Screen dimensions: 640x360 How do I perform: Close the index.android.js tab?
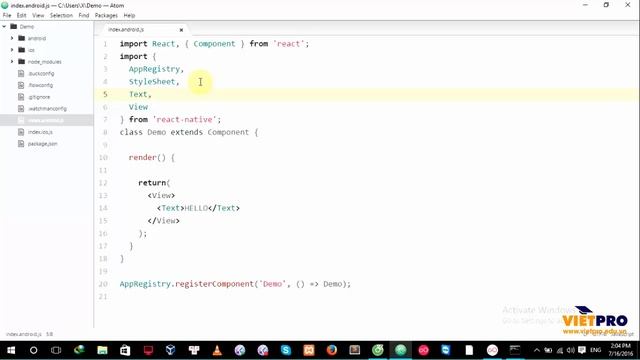pos(181,30)
